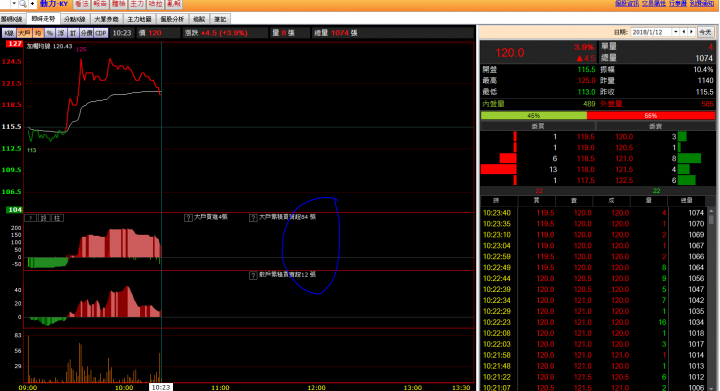This screenshot has height=391, width=720.
Task: Click the ? icon beside 大戶累積買賣超
Action: click(253, 218)
